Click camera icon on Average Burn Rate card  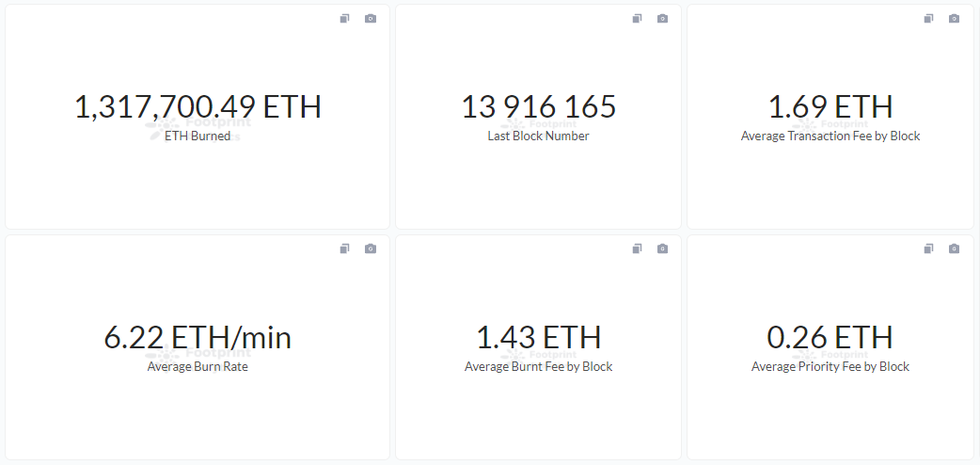(371, 249)
